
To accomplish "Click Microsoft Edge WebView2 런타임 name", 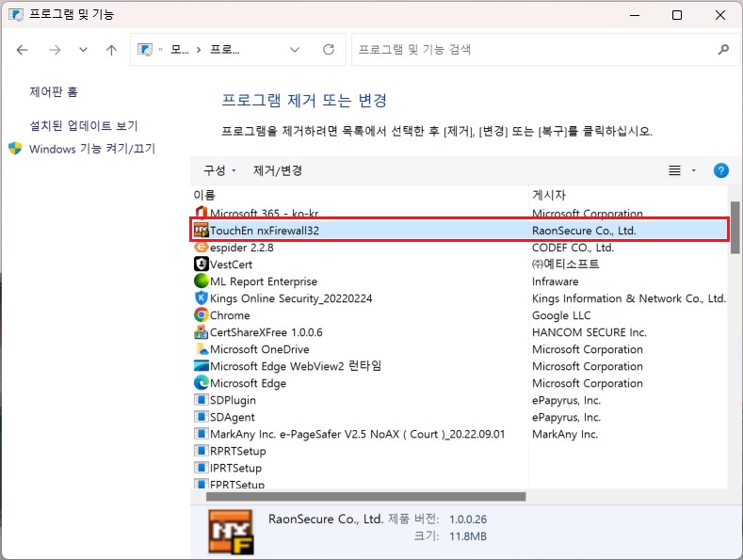I will point(296,366).
